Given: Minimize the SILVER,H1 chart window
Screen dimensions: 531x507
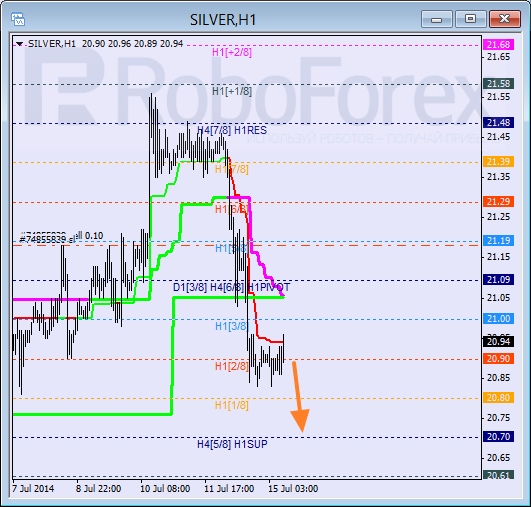Looking at the screenshot, I should coord(437,19).
